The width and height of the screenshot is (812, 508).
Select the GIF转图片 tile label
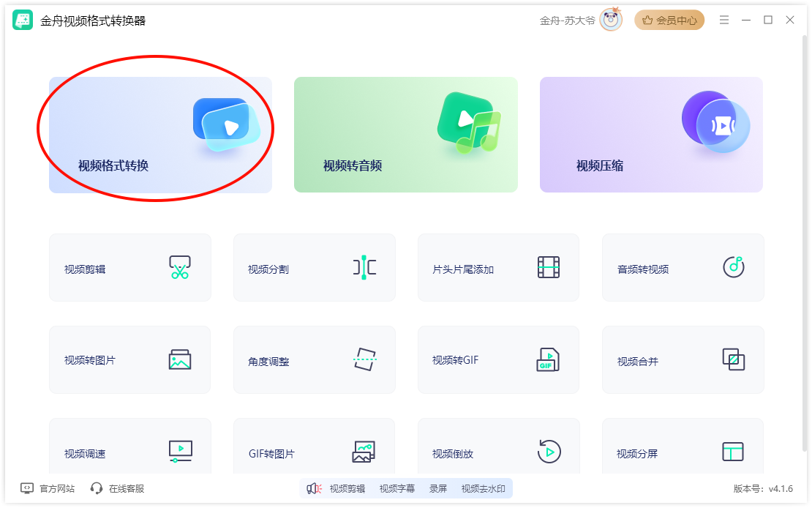coord(271,454)
